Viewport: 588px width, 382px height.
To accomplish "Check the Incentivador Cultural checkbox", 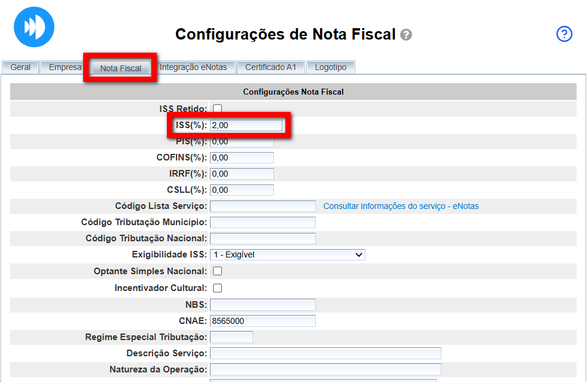I will 218,288.
